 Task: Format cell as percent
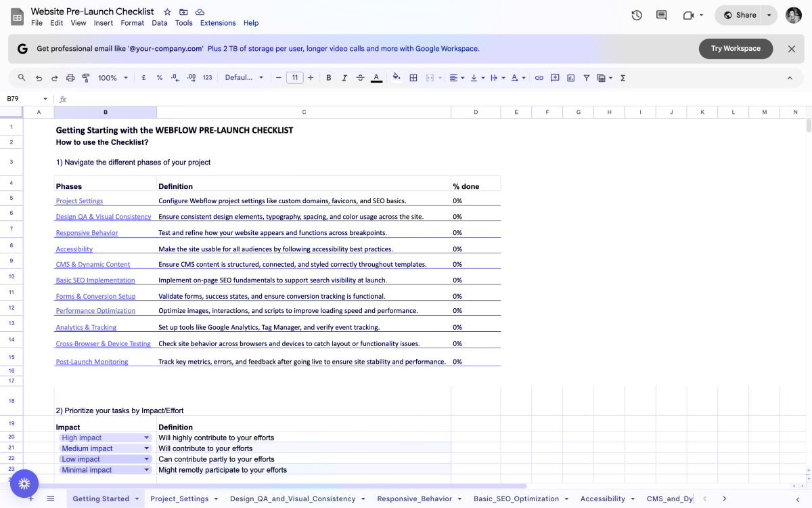(160, 78)
